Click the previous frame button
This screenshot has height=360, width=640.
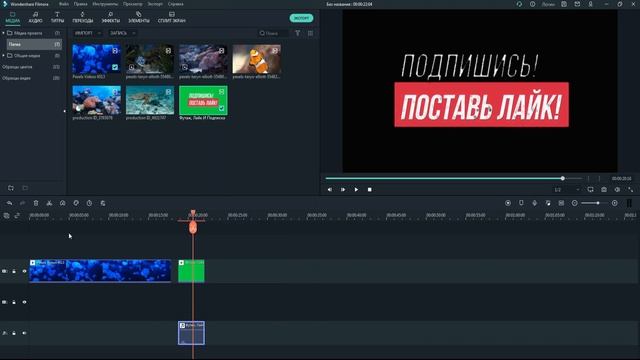(330, 189)
